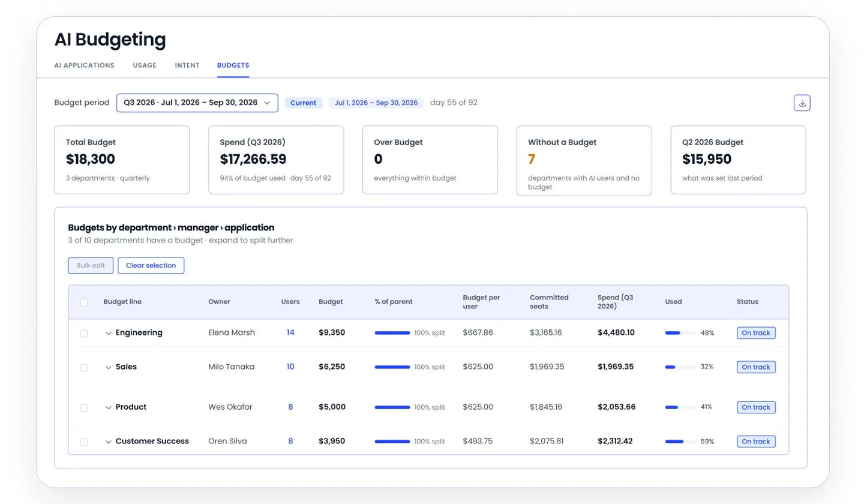The width and height of the screenshot is (867, 504).
Task: Click Engineering's $9,350 budget value
Action: [x=332, y=332]
